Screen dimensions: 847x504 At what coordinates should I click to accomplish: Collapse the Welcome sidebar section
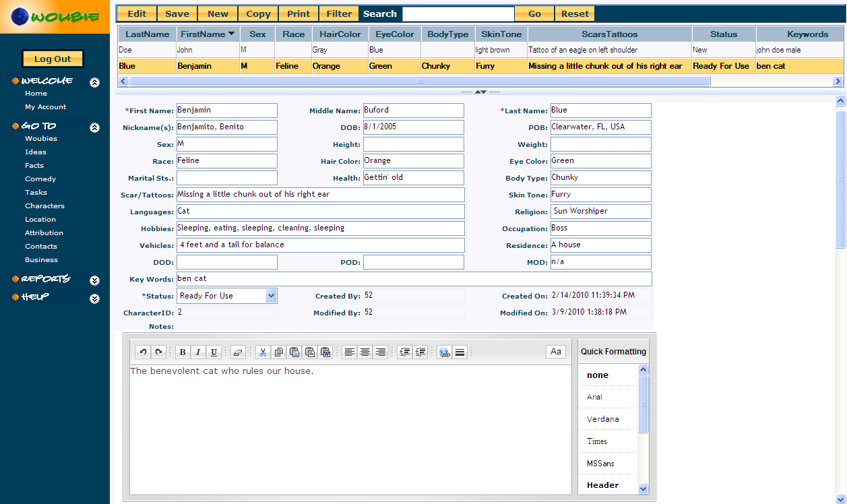coord(95,82)
